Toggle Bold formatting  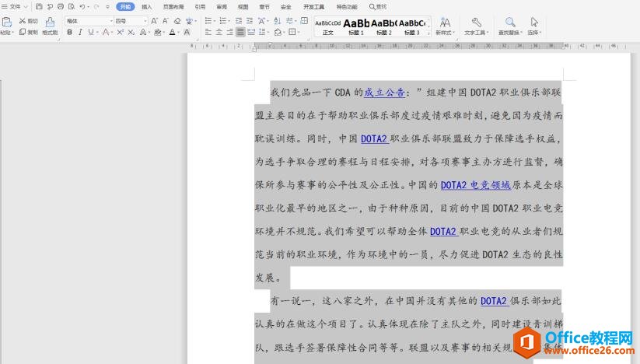click(69, 32)
